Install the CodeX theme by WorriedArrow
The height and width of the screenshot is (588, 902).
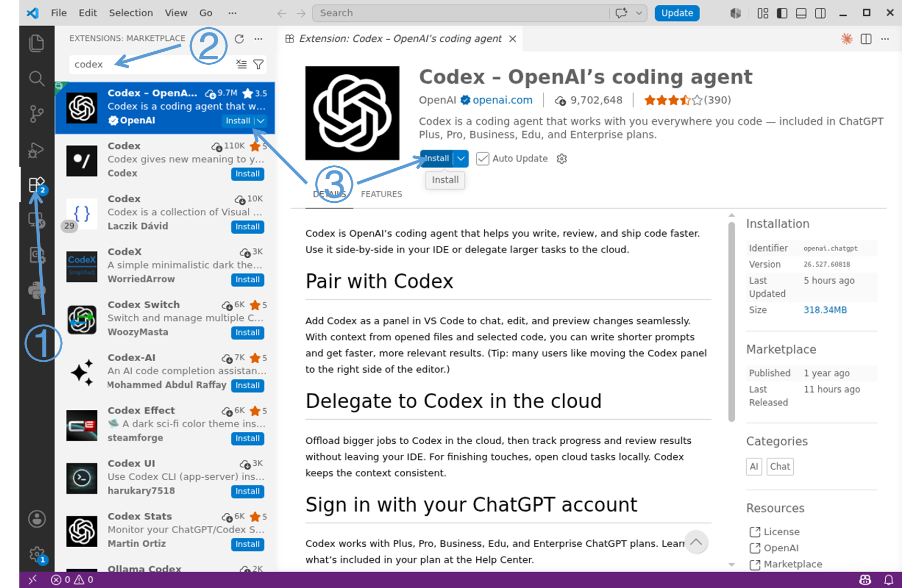point(247,280)
